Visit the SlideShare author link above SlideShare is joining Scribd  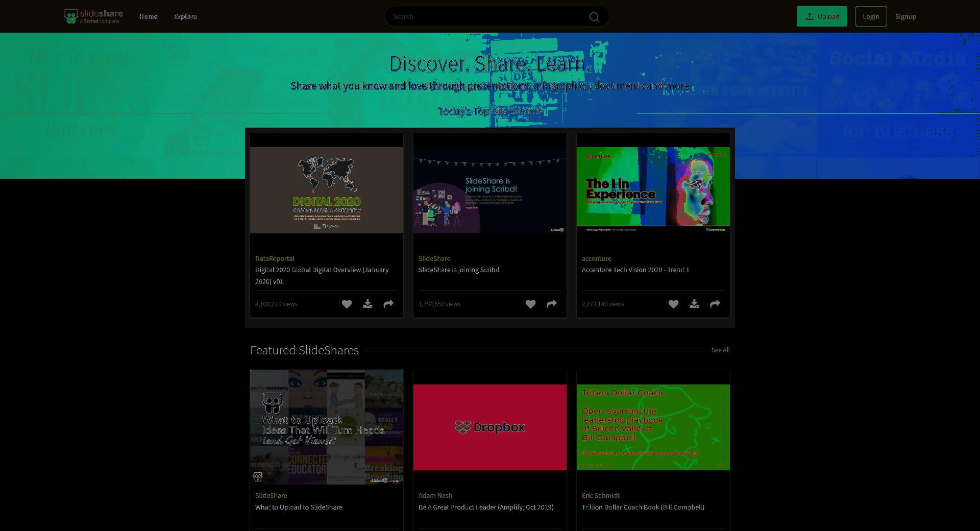pos(434,259)
